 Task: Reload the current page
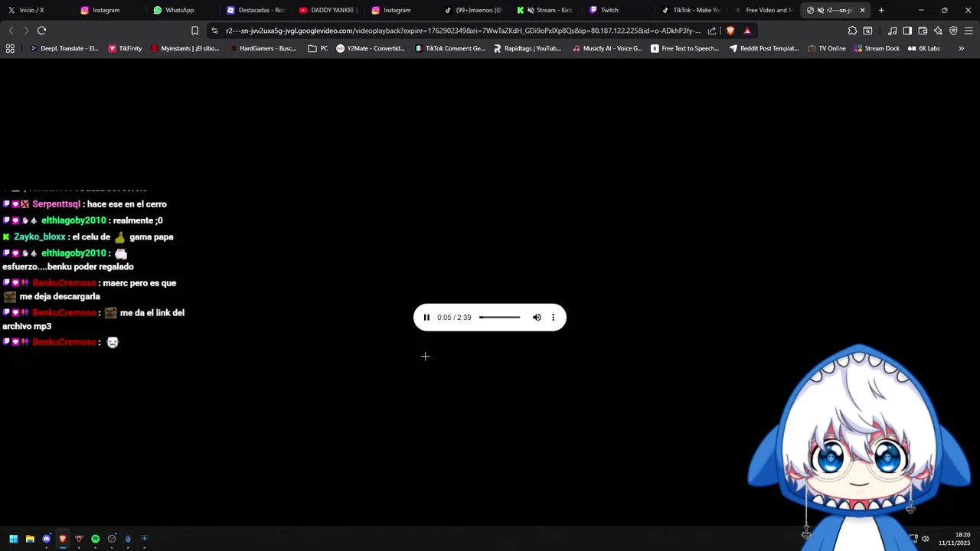[41, 31]
